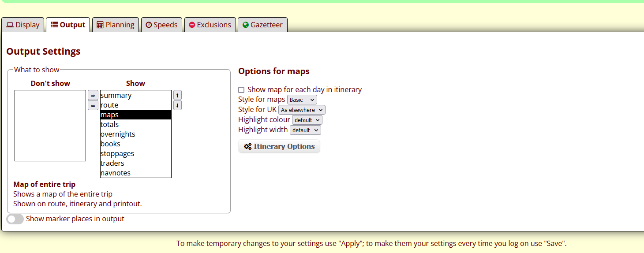
Task: Open the Display tab
Action: point(23,25)
